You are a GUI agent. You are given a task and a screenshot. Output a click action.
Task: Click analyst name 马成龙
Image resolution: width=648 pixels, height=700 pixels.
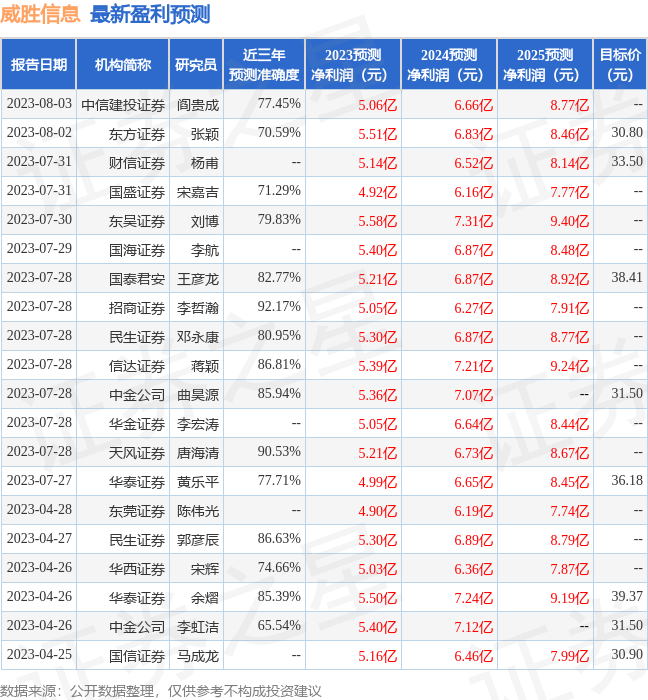coord(198,657)
